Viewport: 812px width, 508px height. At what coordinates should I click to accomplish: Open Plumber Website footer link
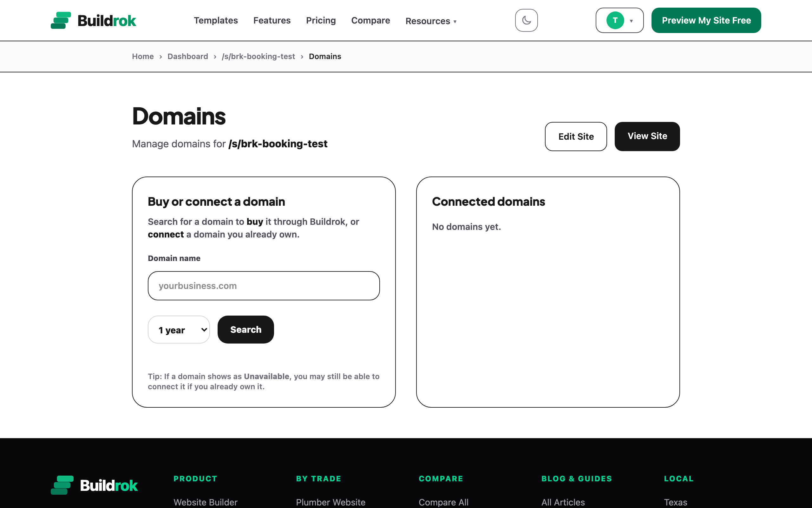tap(331, 502)
